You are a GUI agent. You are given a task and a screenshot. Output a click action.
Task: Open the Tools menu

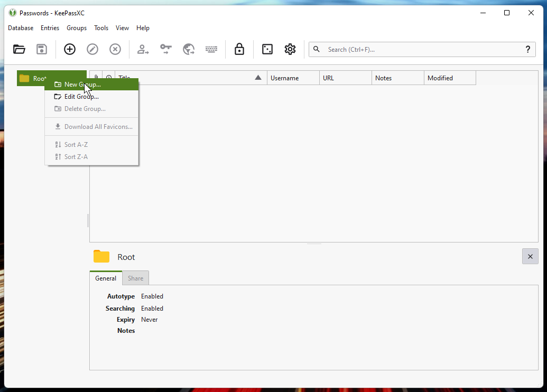click(101, 28)
